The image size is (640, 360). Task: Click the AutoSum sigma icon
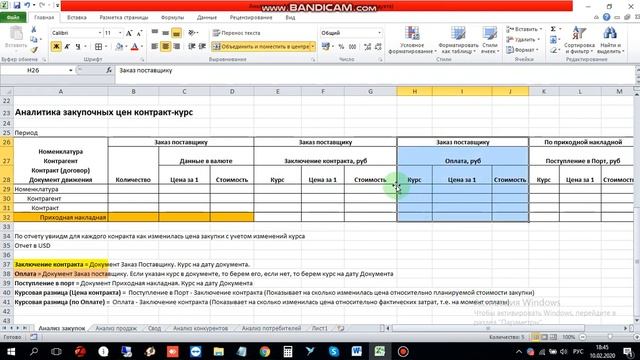pos(553,29)
